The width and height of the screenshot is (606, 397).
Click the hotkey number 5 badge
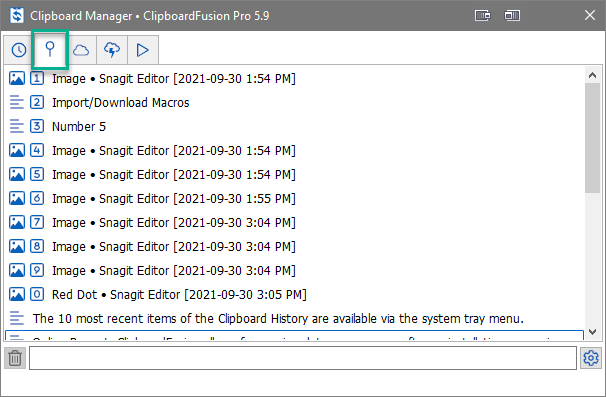tap(37, 174)
